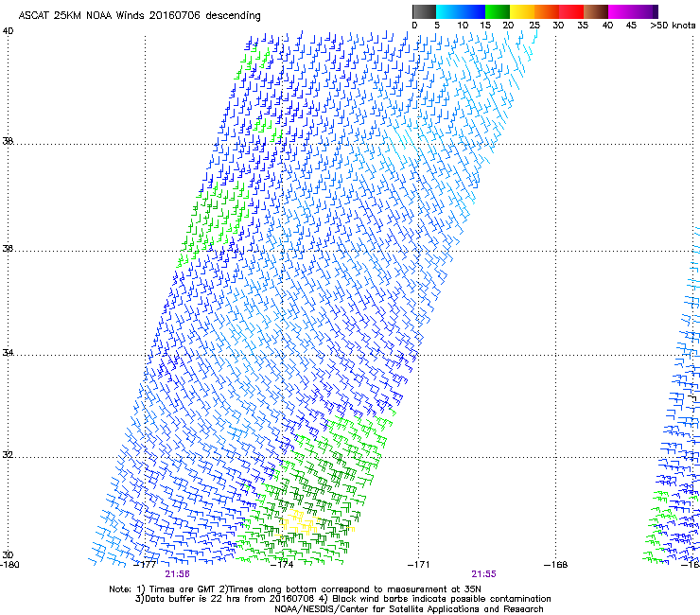
Task: Click the longitude axis label -174
Action: (x=282, y=565)
